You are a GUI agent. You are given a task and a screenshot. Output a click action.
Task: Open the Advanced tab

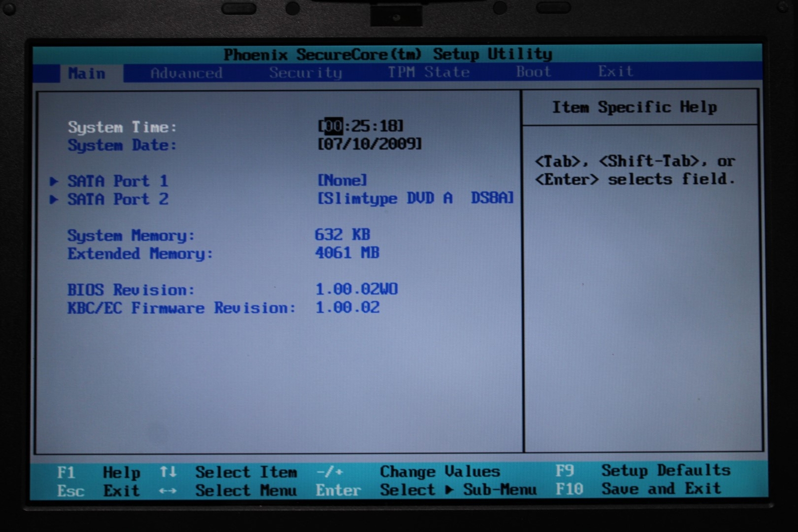point(186,73)
